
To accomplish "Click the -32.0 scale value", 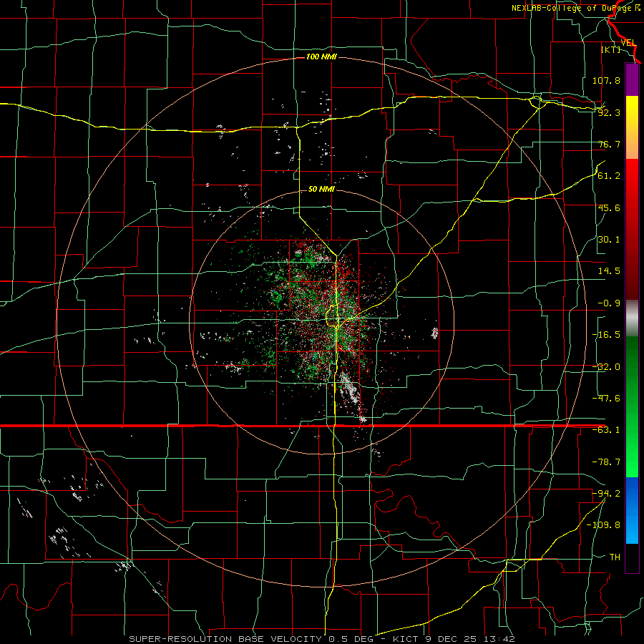I will pos(606,367).
